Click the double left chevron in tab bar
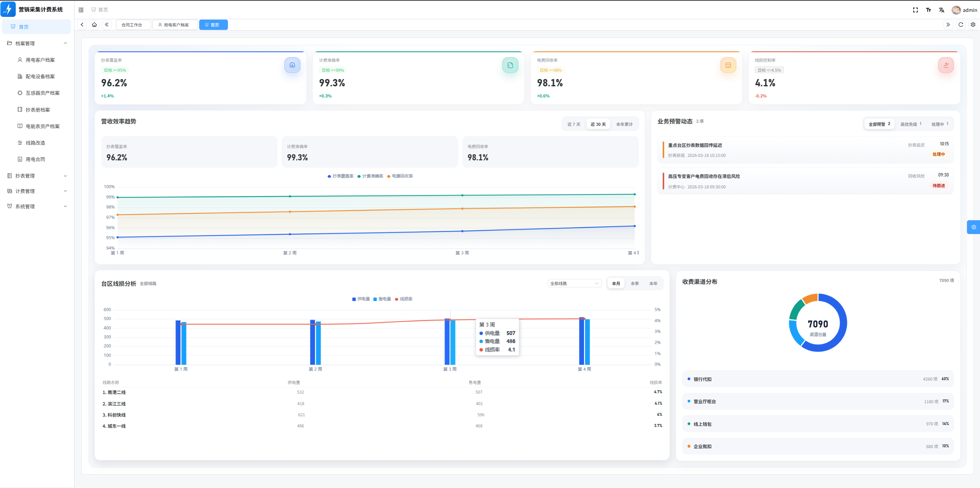The image size is (980, 488). [107, 25]
